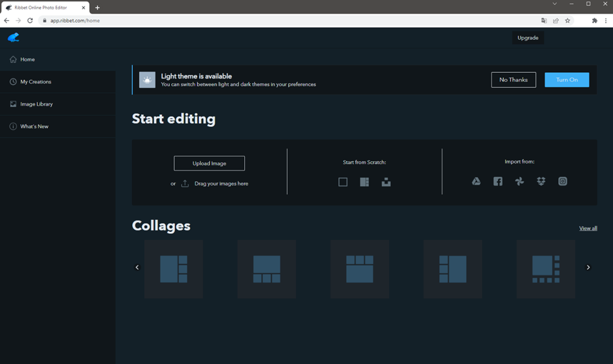Select the Ribbet Online Photo Editor tab
Viewport: 613px width, 364px height.
pos(45,8)
